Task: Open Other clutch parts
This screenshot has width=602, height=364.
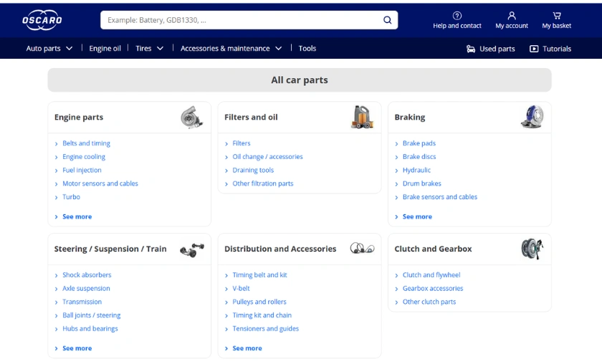Action: (429, 302)
